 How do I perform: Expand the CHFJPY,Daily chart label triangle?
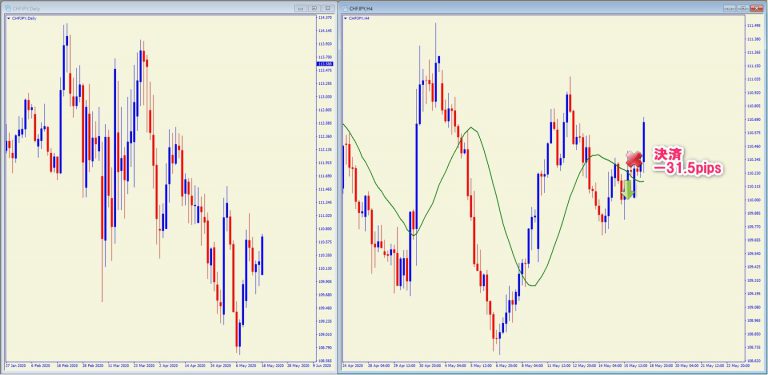[8, 18]
